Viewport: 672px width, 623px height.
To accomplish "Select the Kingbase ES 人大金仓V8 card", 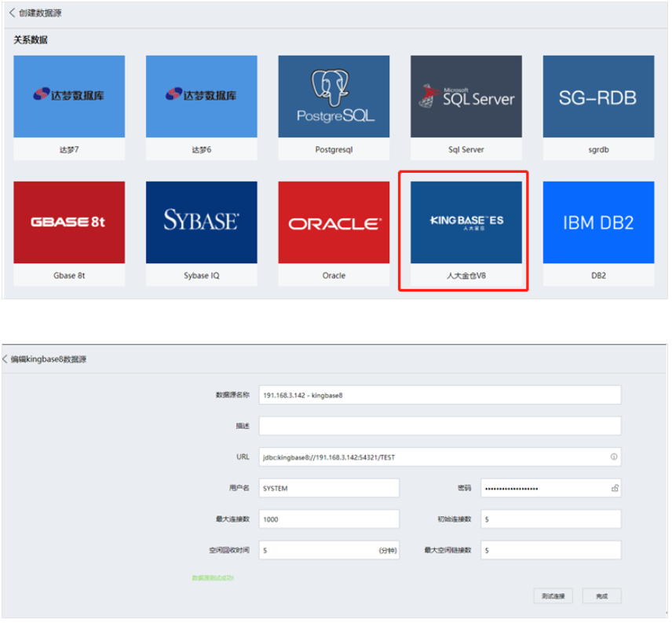I will pyautogui.click(x=466, y=233).
